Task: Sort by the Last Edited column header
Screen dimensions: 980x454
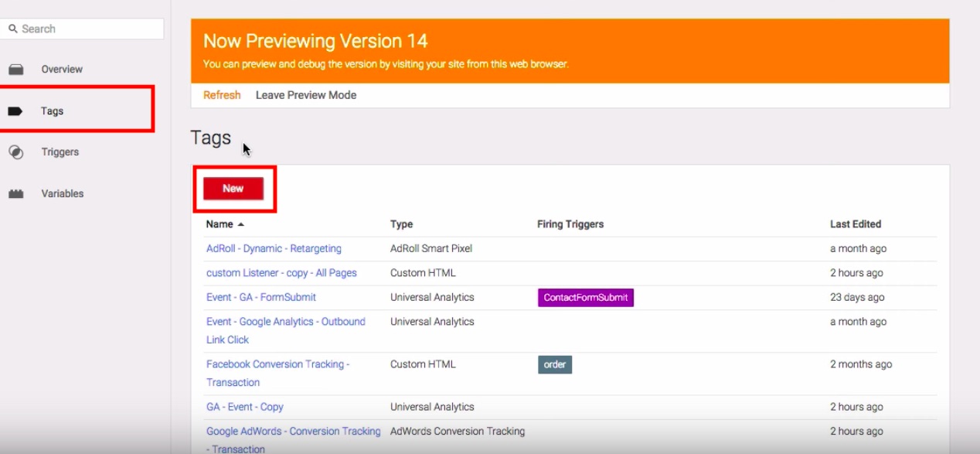Action: click(x=856, y=224)
